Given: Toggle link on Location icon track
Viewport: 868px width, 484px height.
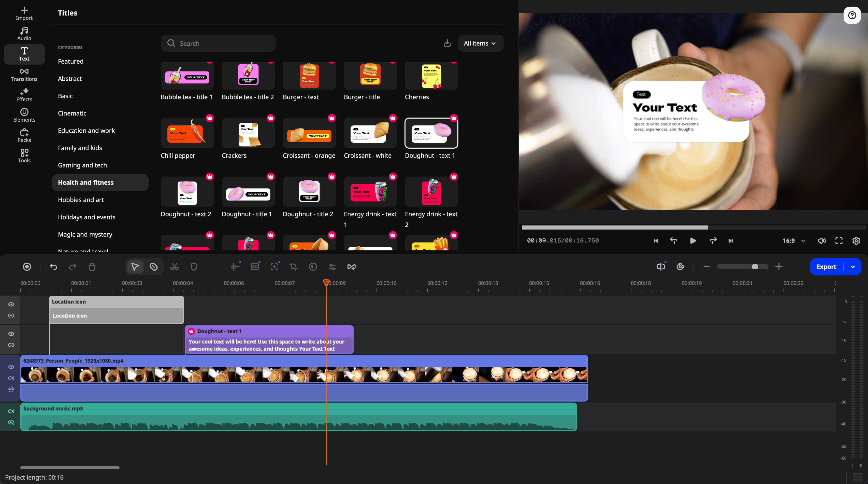Looking at the screenshot, I should pos(11,316).
